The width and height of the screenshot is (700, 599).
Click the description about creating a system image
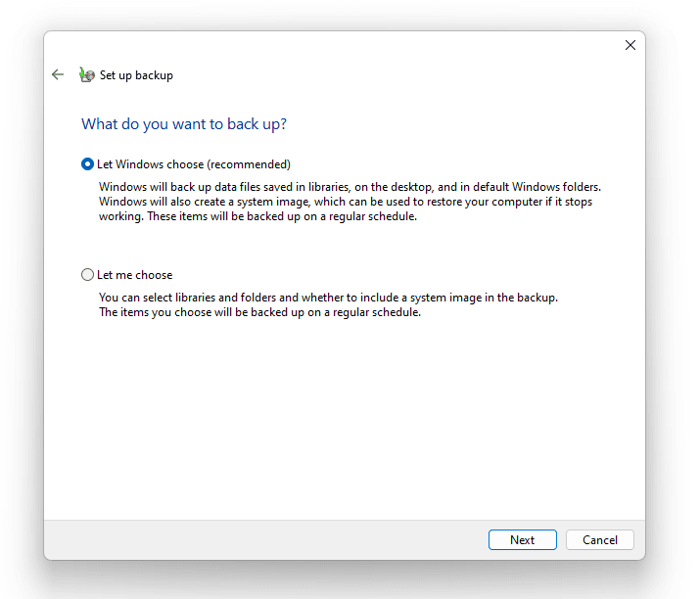click(350, 202)
